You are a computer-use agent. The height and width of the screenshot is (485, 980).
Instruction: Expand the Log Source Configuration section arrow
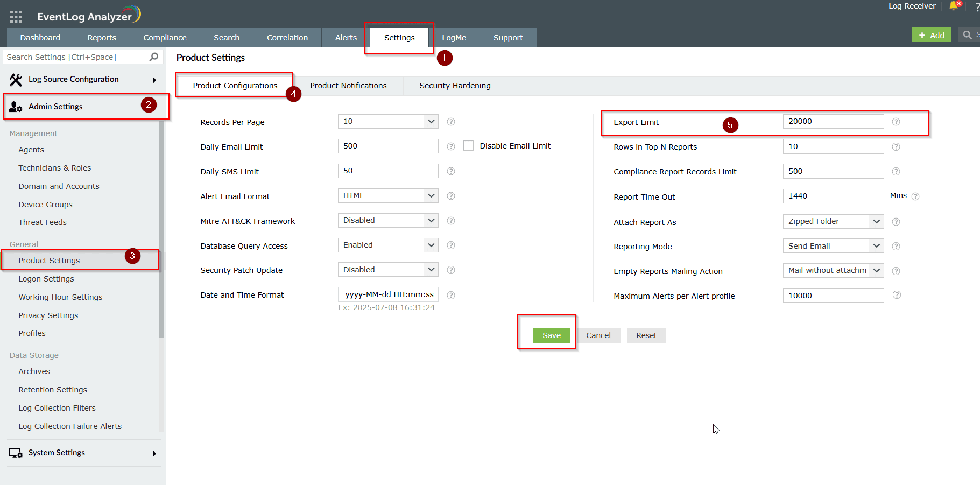pyautogui.click(x=154, y=80)
